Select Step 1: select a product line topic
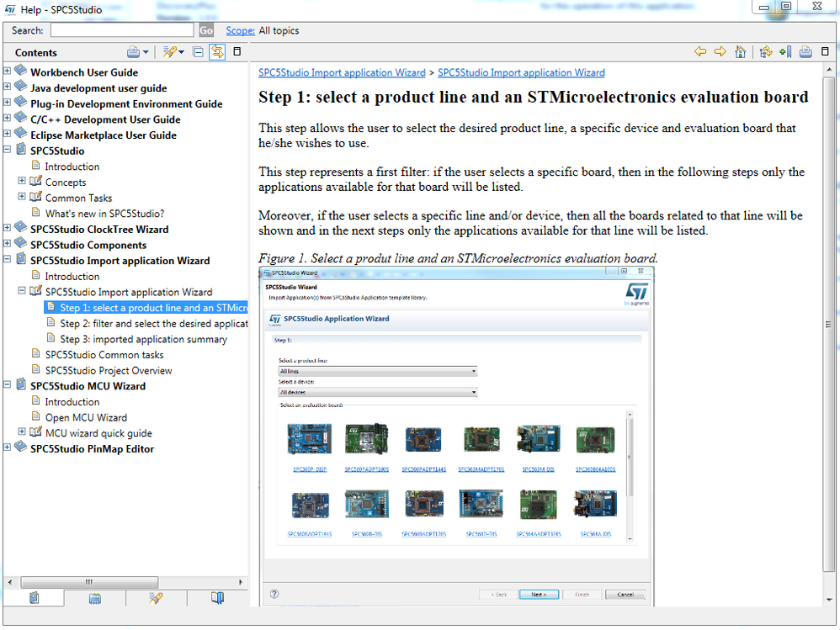This screenshot has height=630, width=840. pos(154,308)
